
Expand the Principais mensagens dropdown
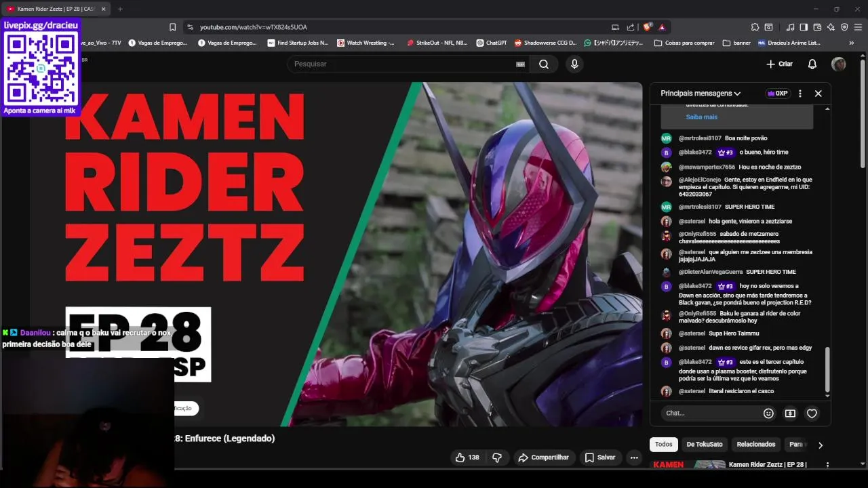point(701,94)
